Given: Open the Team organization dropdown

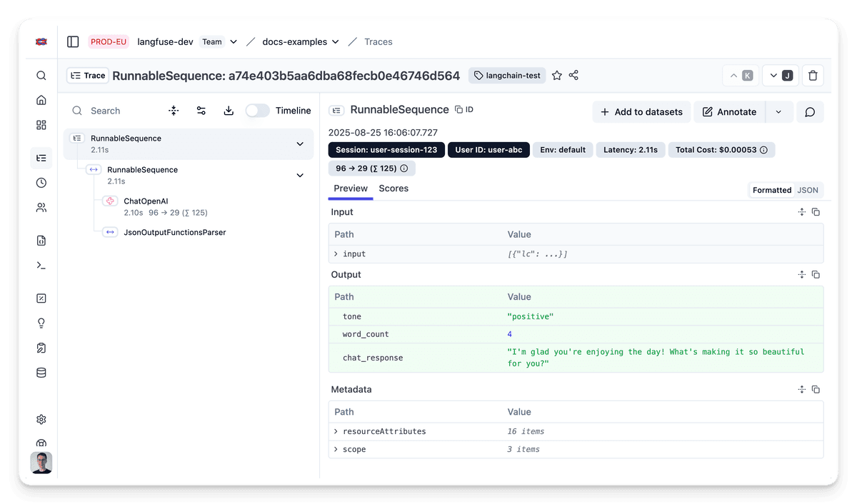Looking at the screenshot, I should tap(233, 41).
